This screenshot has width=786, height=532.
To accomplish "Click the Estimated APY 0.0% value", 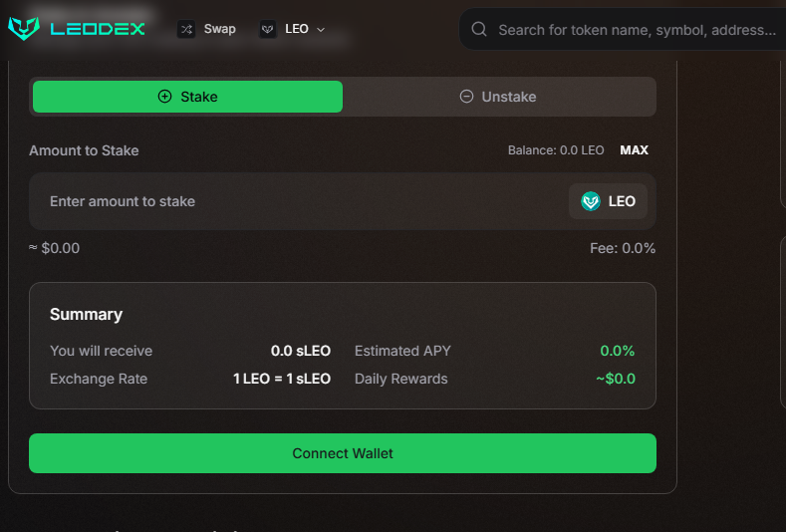I will click(617, 351).
